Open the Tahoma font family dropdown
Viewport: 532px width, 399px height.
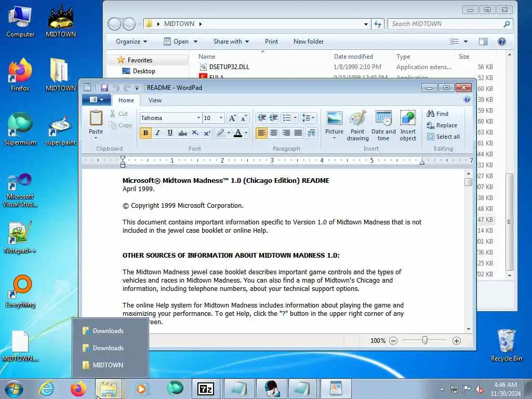click(x=198, y=118)
